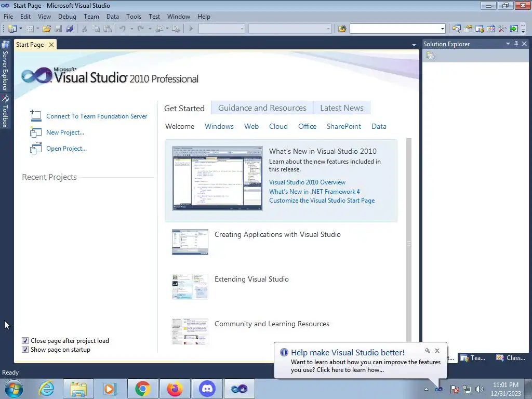Click the New Project toolbar icon
The width and height of the screenshot is (532, 399).
[12, 29]
